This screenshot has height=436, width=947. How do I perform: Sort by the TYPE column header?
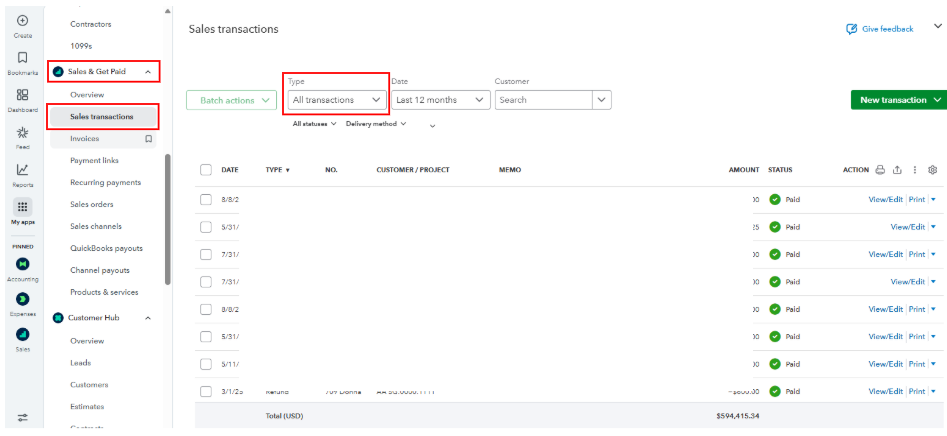[x=278, y=170]
